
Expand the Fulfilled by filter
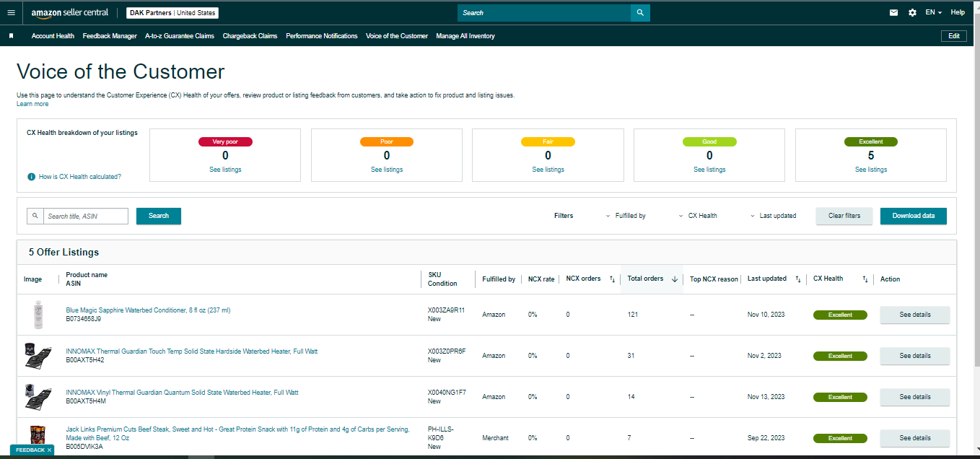625,216
